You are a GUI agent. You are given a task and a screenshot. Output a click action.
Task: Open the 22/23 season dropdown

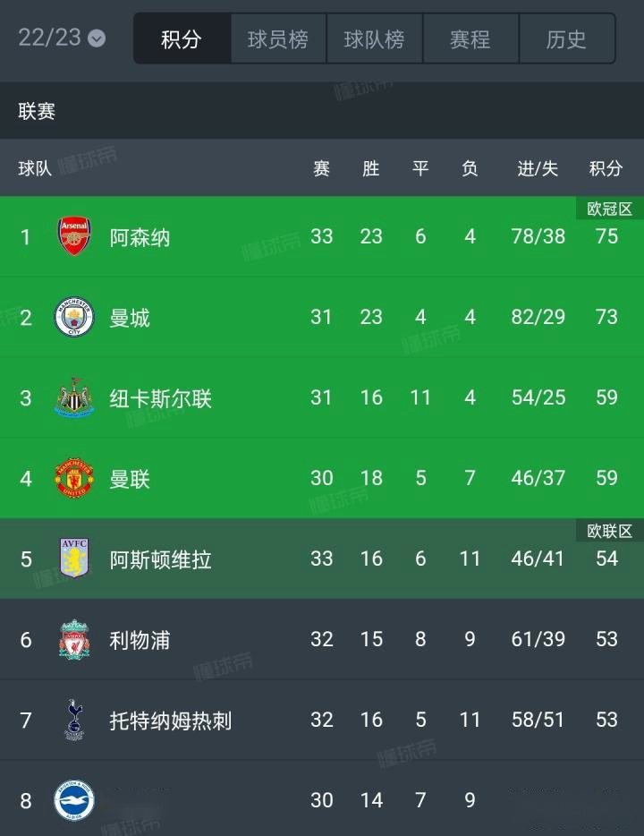62,38
